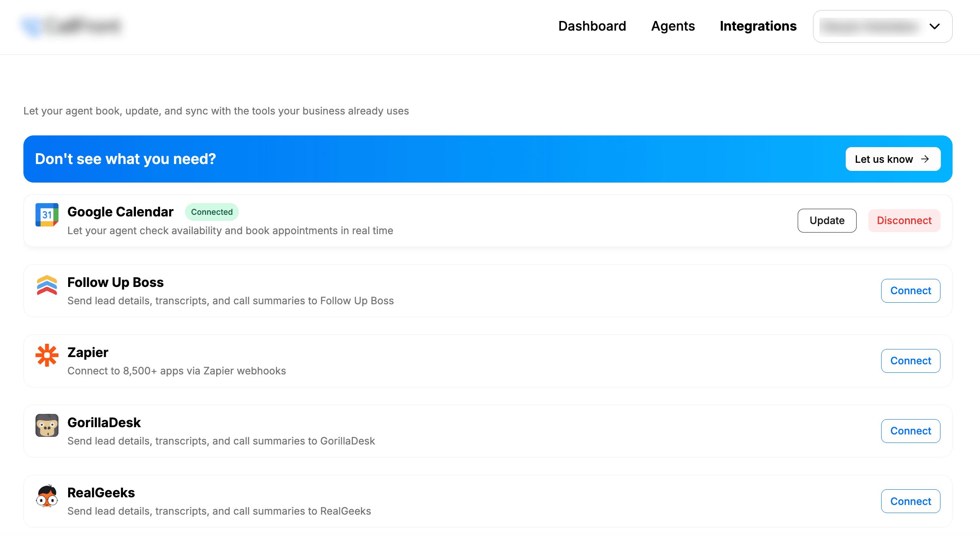Click the 'RealGeeks' title
This screenshot has width=980, height=536.
tap(101, 492)
